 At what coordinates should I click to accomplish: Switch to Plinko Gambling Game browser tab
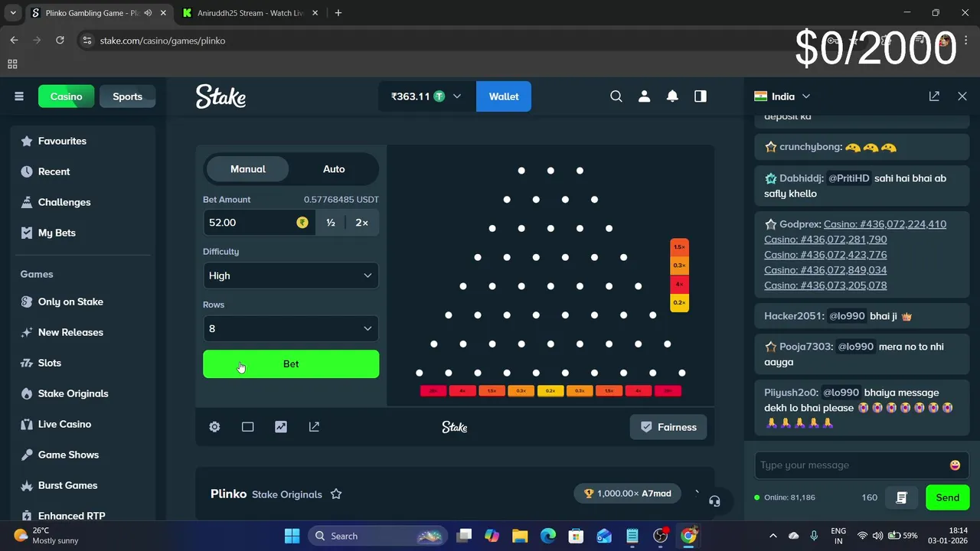pos(98,13)
